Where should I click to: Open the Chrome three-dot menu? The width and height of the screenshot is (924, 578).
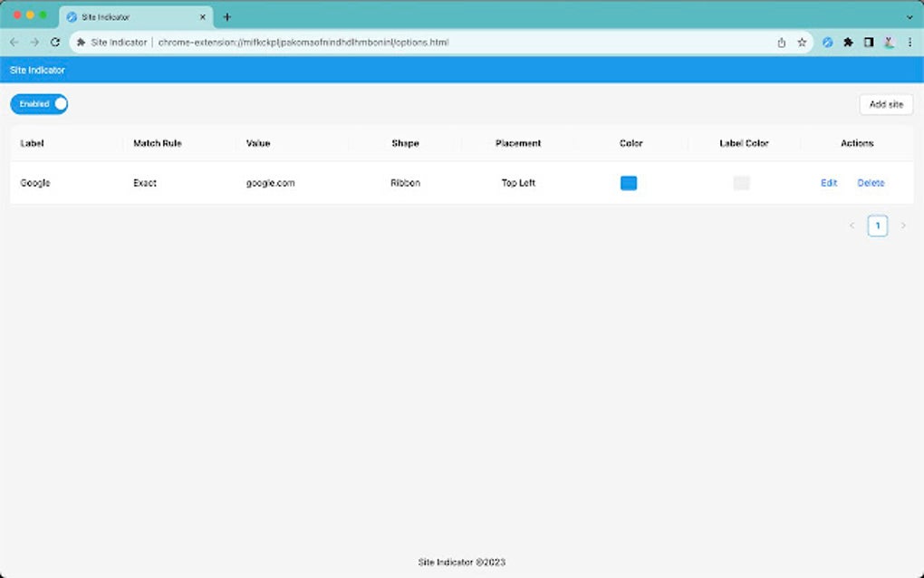coord(911,42)
